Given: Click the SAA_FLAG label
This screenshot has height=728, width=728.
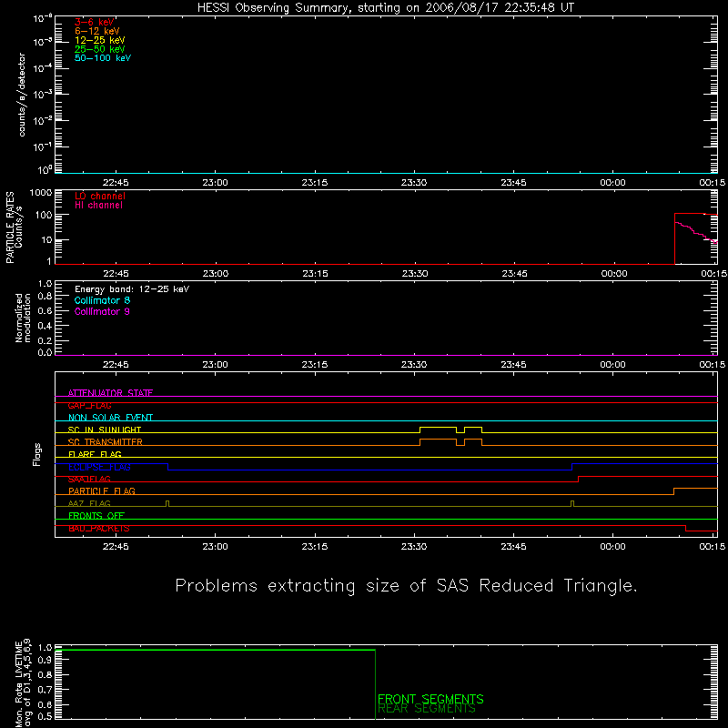Looking at the screenshot, I should click(x=89, y=480).
